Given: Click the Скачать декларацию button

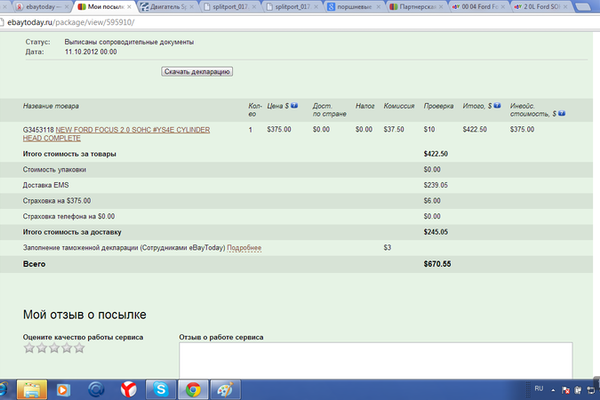Looking at the screenshot, I should point(197,72).
